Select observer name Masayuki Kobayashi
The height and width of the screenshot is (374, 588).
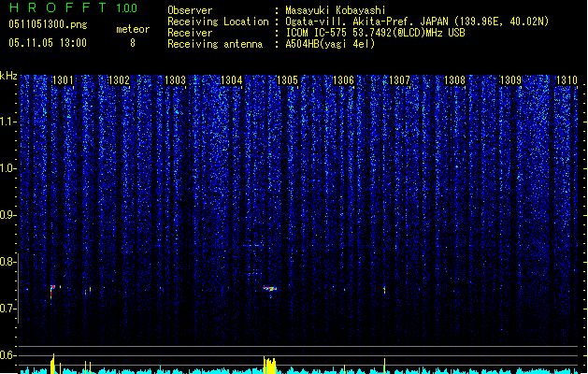coord(336,10)
